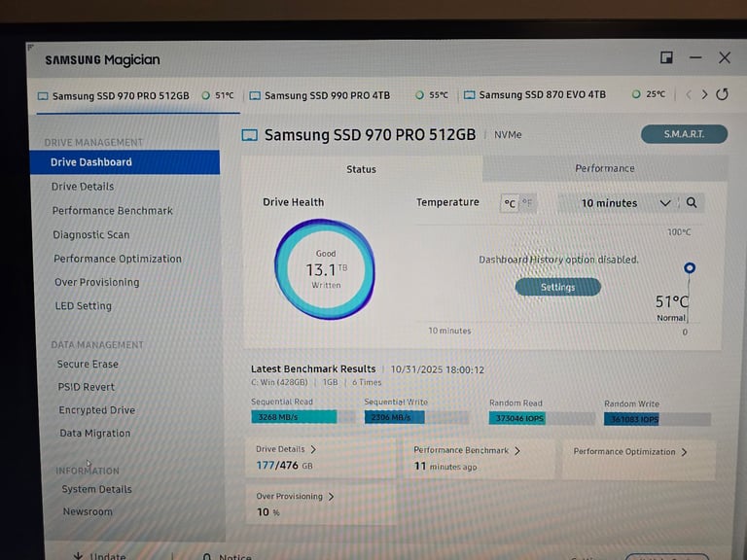Click the 177/476 GB usage value
Viewport: 747px width, 560px height.
[x=284, y=466]
